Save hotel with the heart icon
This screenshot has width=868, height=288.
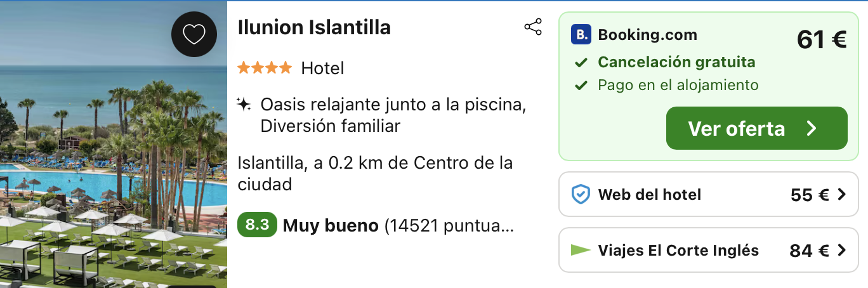pos(194,34)
